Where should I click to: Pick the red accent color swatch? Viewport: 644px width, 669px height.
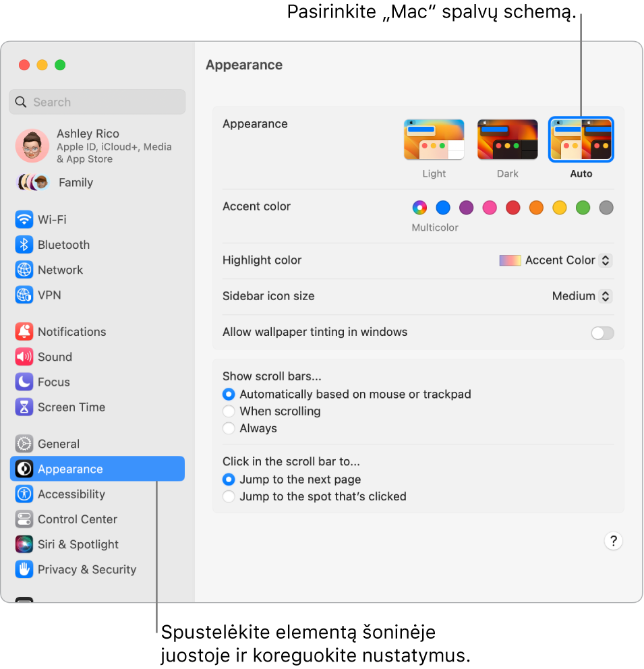click(513, 208)
